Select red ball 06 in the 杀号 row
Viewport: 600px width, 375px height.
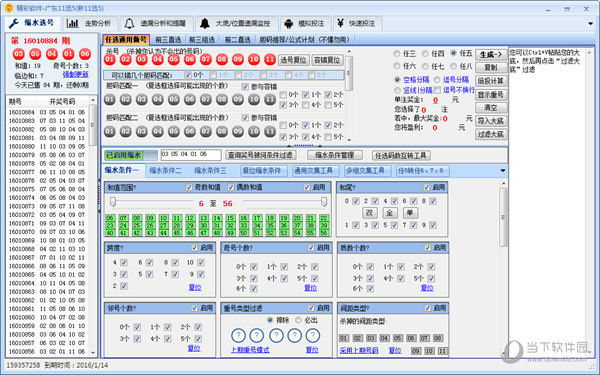(190, 59)
